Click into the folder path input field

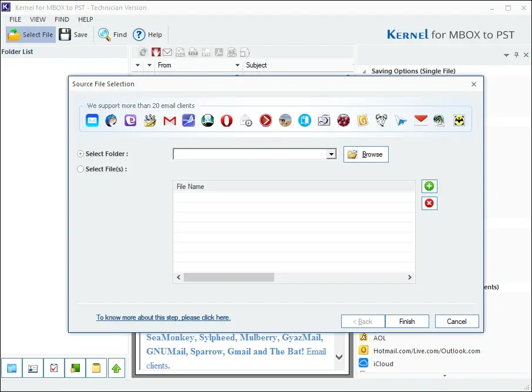250,154
